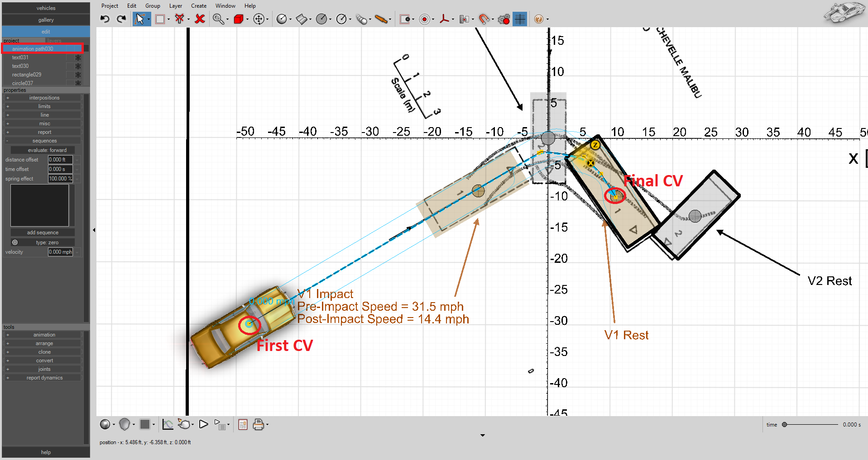Image resolution: width=868 pixels, height=460 pixels.
Task: Click the printer icon
Action: pyautogui.click(x=259, y=424)
